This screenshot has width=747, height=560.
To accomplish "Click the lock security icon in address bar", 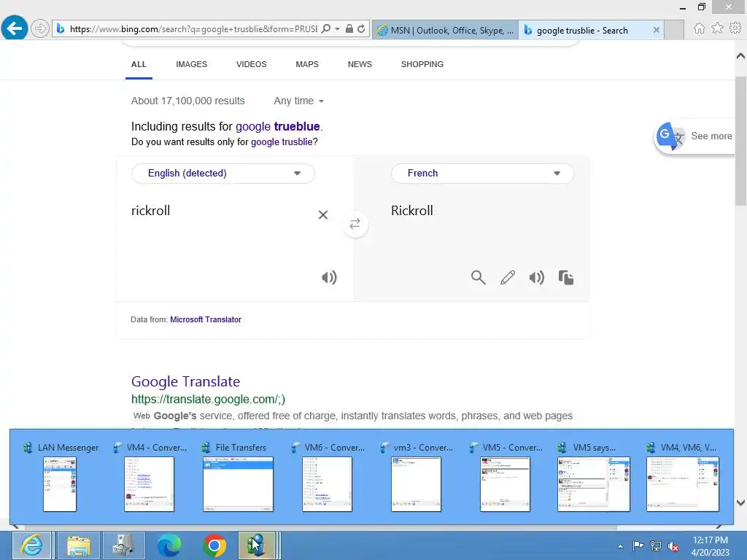I will (349, 28).
